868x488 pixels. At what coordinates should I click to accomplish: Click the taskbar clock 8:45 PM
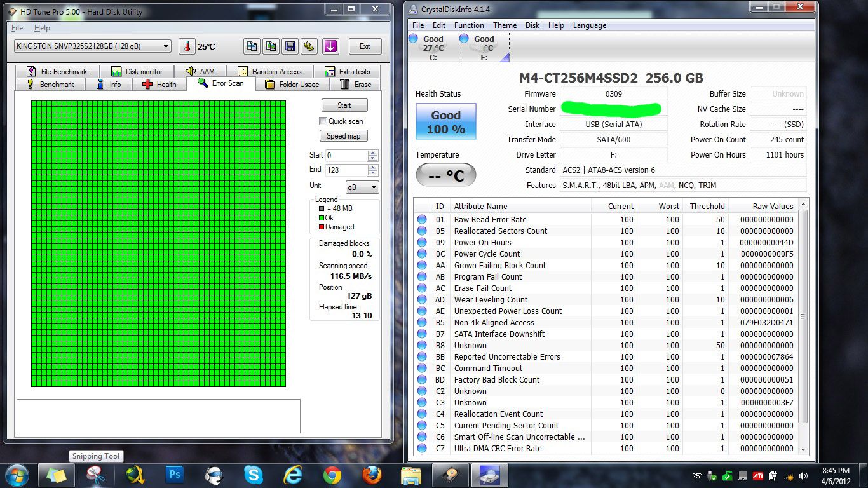pos(835,471)
